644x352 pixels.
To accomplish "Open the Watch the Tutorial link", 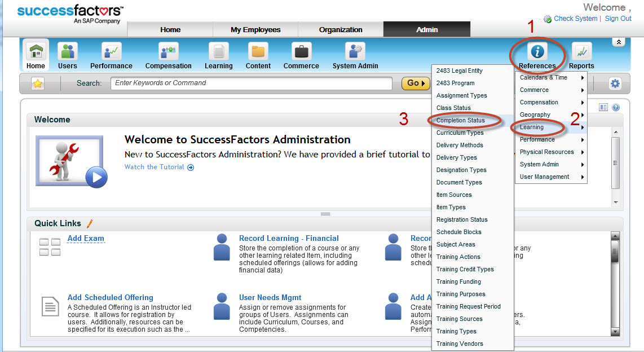I will [160, 167].
